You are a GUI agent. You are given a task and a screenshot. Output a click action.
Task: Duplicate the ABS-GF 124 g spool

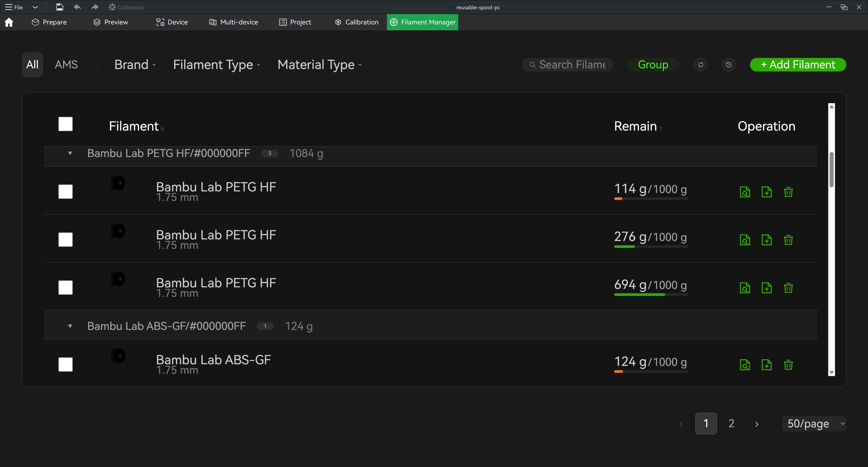coord(767,365)
